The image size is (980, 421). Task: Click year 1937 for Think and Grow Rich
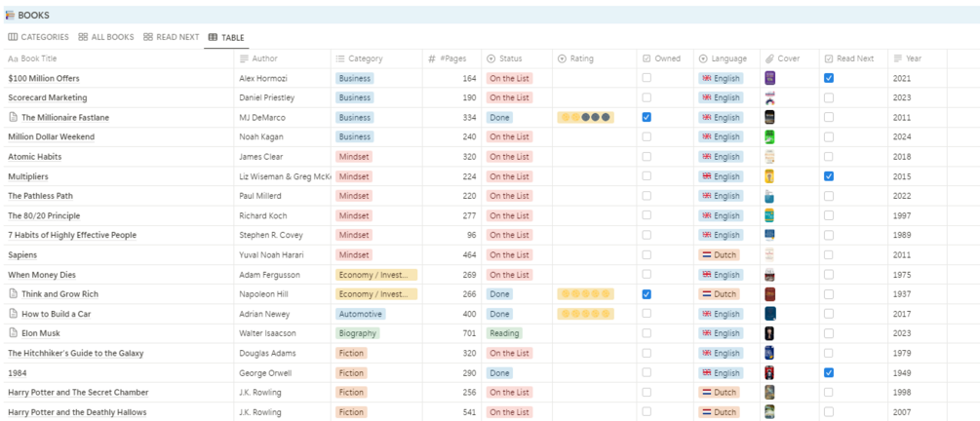902,293
